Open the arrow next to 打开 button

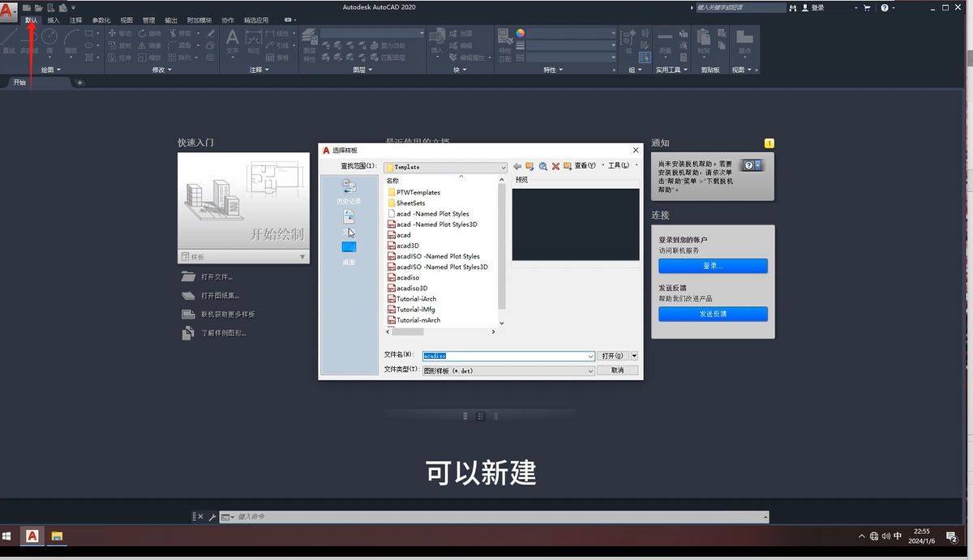click(x=634, y=356)
